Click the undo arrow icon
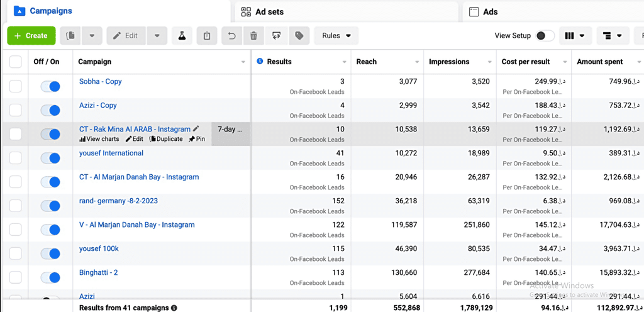 pyautogui.click(x=231, y=36)
